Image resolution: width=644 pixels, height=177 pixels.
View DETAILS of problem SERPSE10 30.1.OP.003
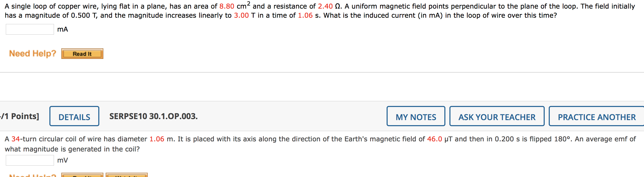tap(74, 116)
